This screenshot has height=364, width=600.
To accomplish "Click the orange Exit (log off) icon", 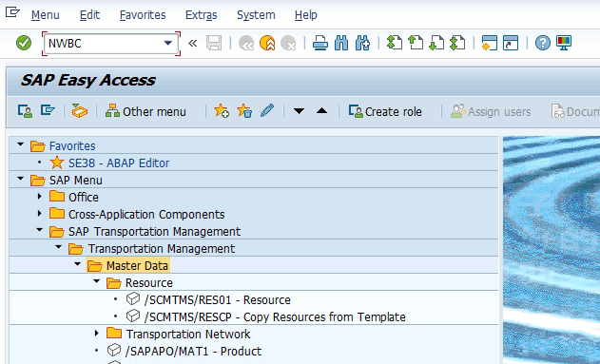I will click(x=267, y=43).
